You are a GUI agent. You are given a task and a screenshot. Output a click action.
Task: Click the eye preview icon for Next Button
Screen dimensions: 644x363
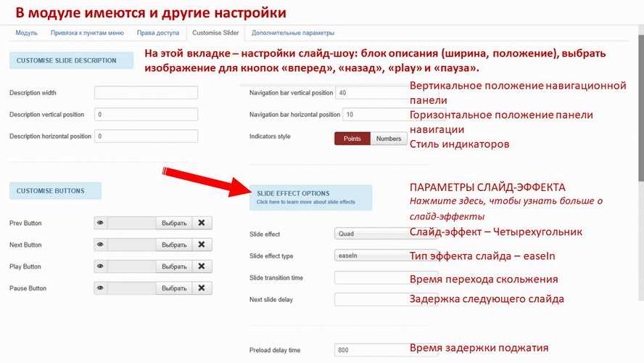tap(101, 245)
